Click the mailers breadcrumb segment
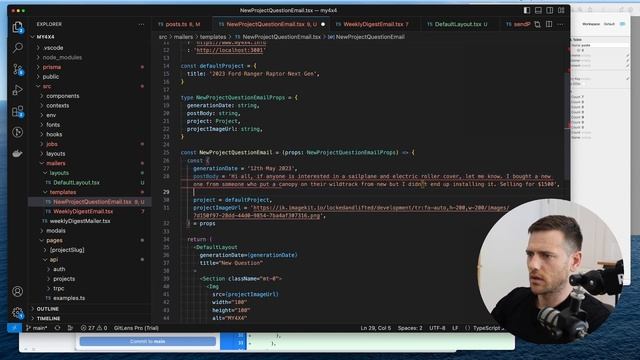 click(x=183, y=37)
